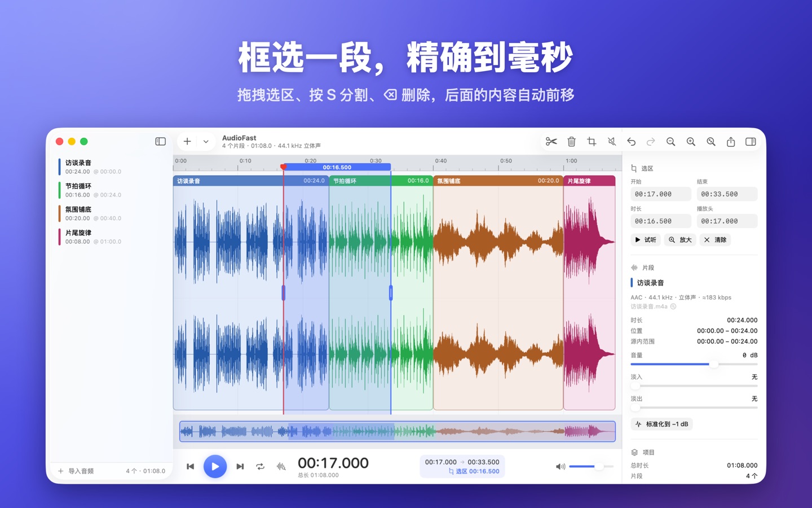Click the 清除 clear selection button

click(715, 240)
